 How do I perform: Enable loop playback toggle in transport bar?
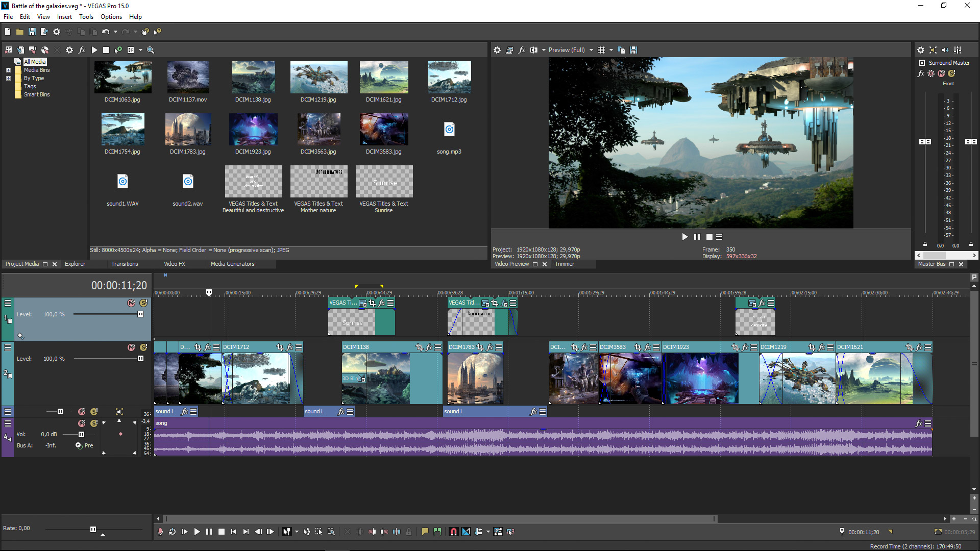pyautogui.click(x=173, y=532)
